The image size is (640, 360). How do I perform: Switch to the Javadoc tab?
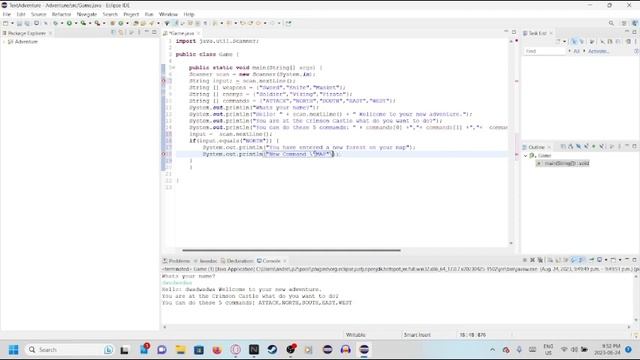206,261
